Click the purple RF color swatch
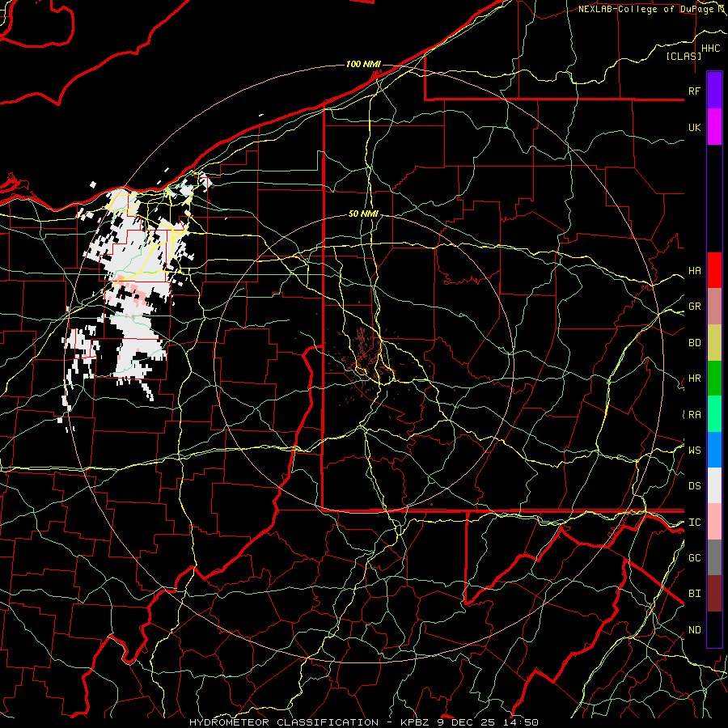 coord(714,91)
